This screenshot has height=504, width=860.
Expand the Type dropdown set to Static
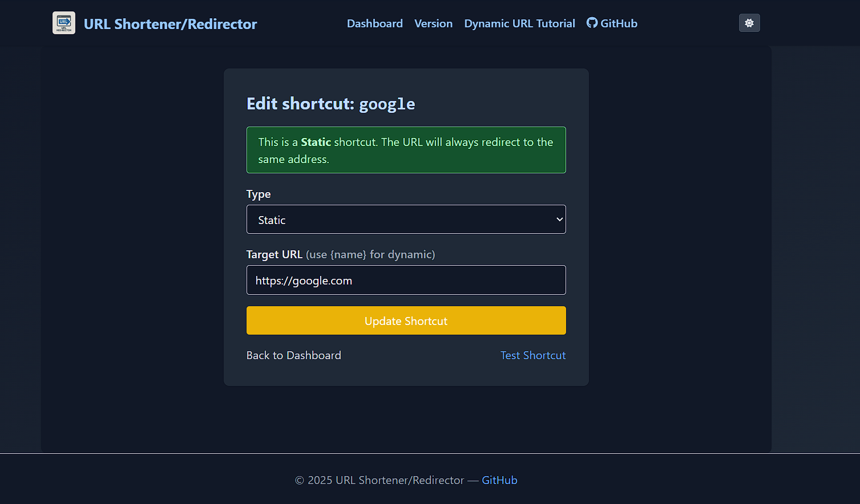pyautogui.click(x=406, y=220)
